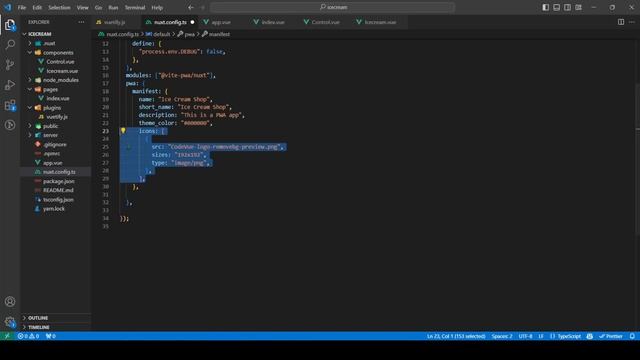Screen dimensions: 640x360
Task: Click the unsaved dot on nuxt.config.ts tab
Action: 192,22
